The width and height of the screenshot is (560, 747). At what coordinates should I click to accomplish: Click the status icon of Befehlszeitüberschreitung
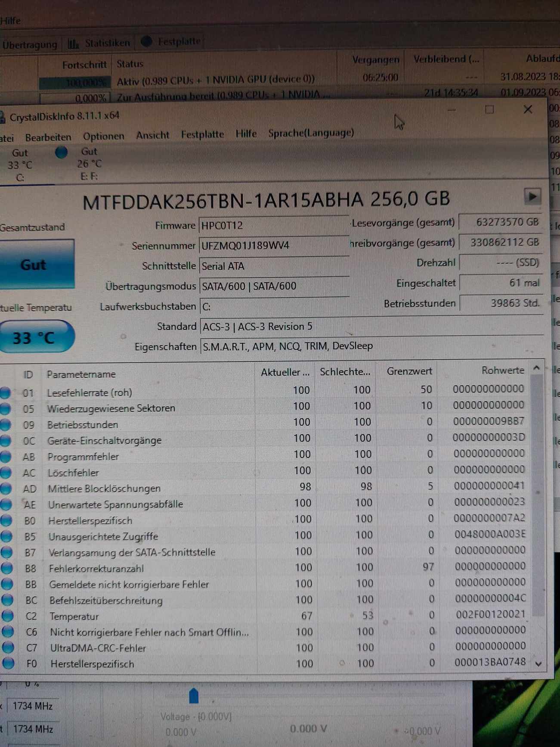7,601
